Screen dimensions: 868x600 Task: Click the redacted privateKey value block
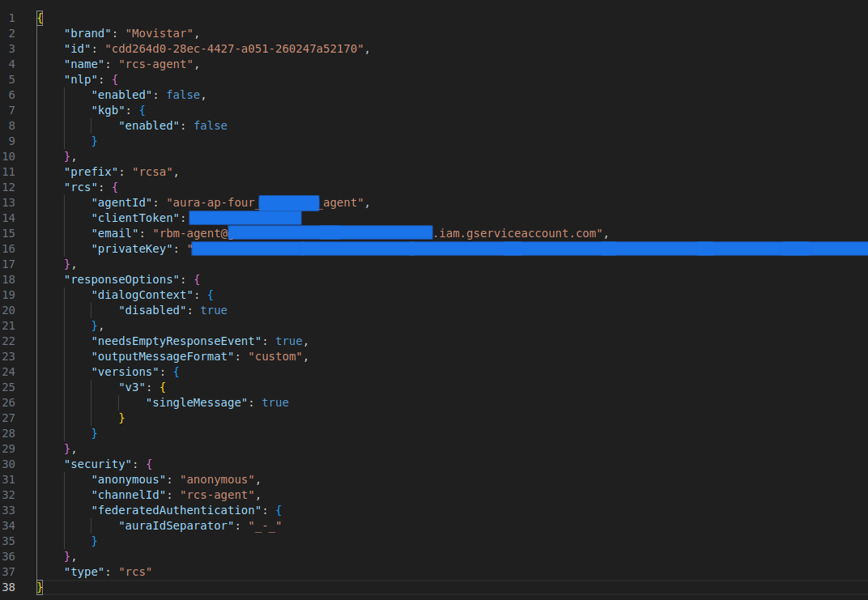pyautogui.click(x=530, y=249)
